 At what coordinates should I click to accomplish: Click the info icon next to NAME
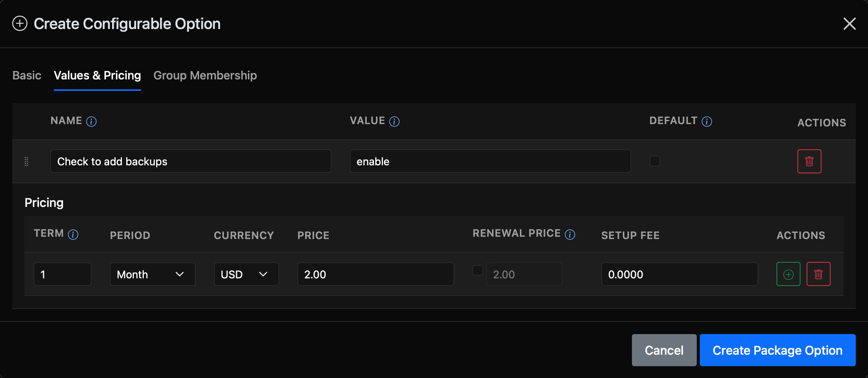pyautogui.click(x=91, y=121)
